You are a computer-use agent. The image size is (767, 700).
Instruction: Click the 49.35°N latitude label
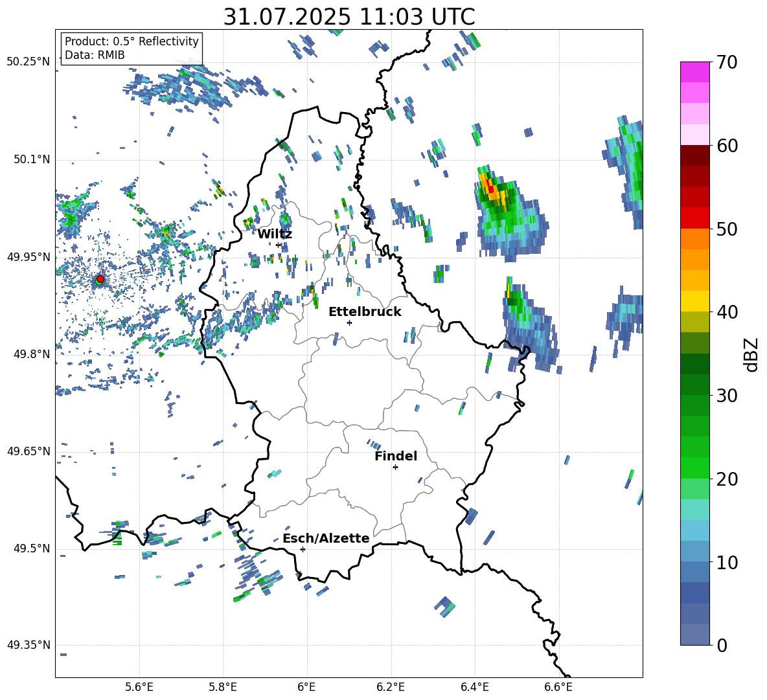pos(29,645)
